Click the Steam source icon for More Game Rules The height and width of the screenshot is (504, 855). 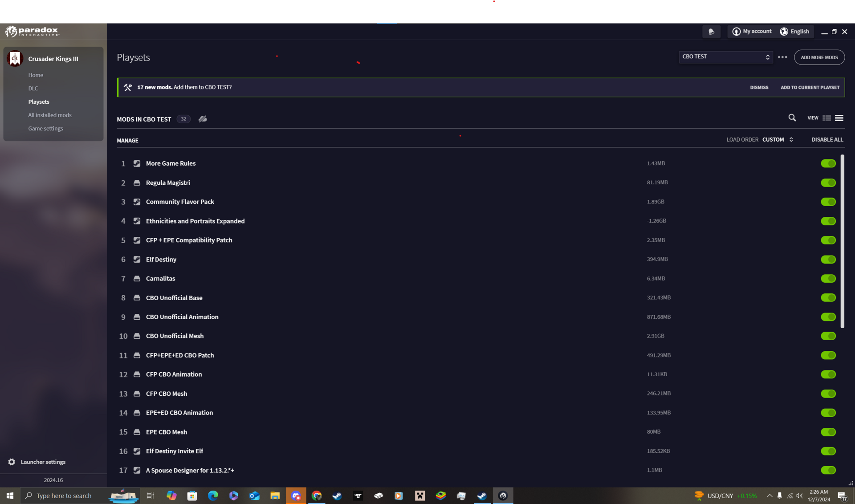[137, 163]
